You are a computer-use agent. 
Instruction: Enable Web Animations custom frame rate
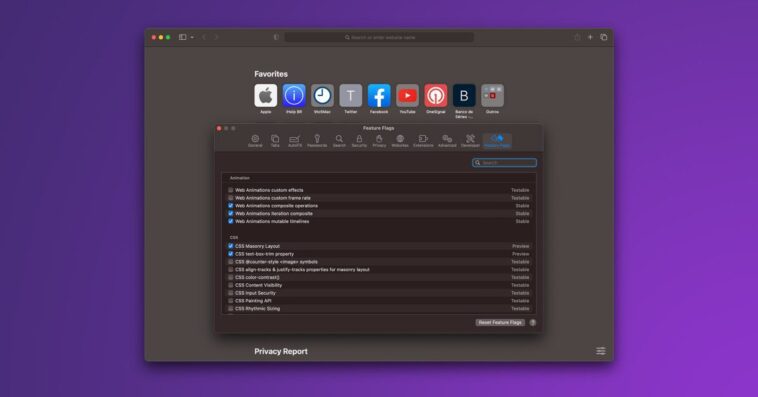(231, 198)
